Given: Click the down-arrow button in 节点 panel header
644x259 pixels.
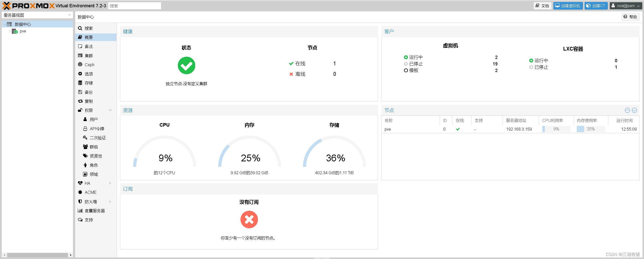Looking at the screenshot, I should pos(634,110).
